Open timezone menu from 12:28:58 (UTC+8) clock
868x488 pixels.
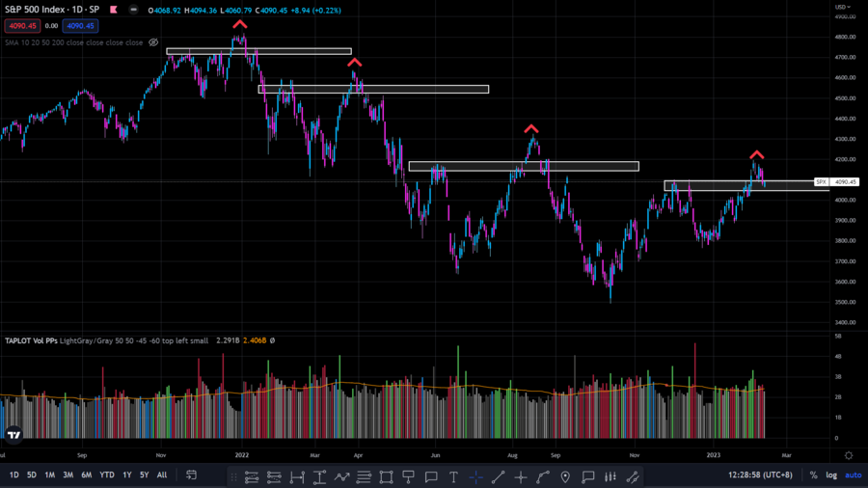pyautogui.click(x=760, y=474)
